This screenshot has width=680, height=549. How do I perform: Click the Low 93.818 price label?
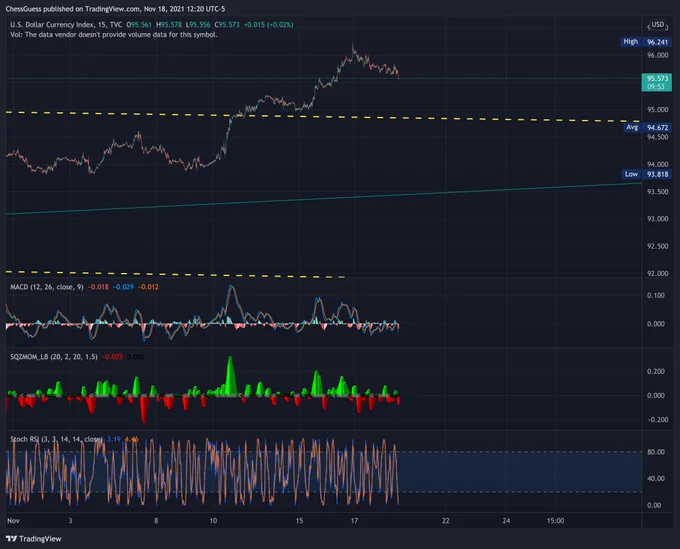tap(646, 174)
